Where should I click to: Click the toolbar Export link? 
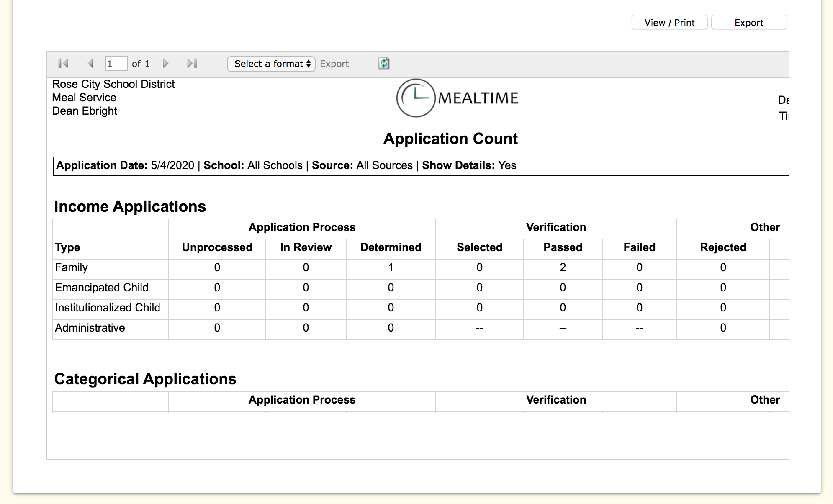click(334, 64)
